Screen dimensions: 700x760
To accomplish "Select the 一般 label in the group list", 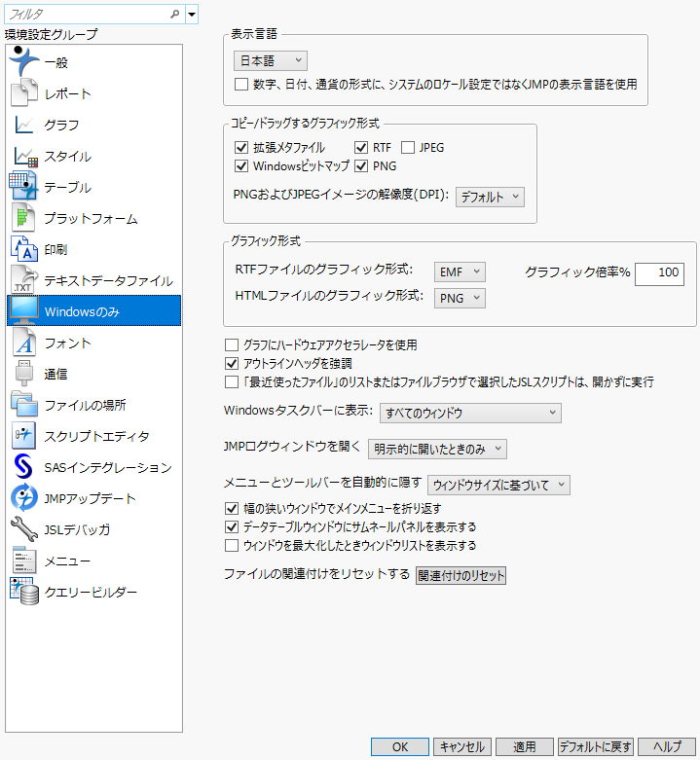I will 56,62.
